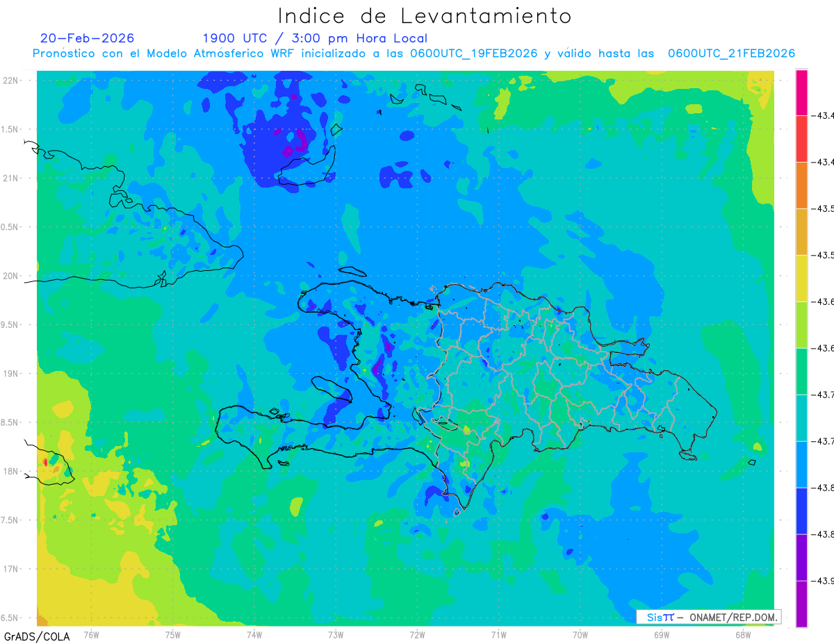The width and height of the screenshot is (834, 644).
Task: Pick the pink swatch topping the legend
Action: 801,92
